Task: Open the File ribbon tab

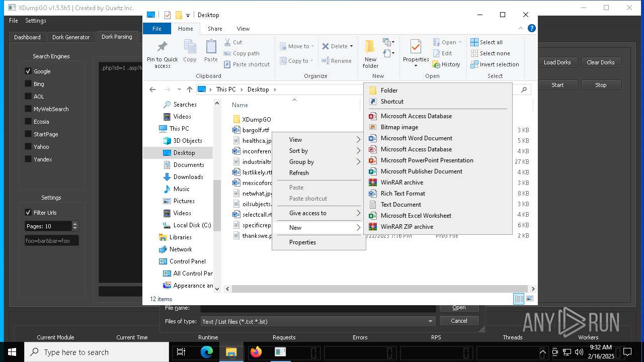Action: pos(157,29)
